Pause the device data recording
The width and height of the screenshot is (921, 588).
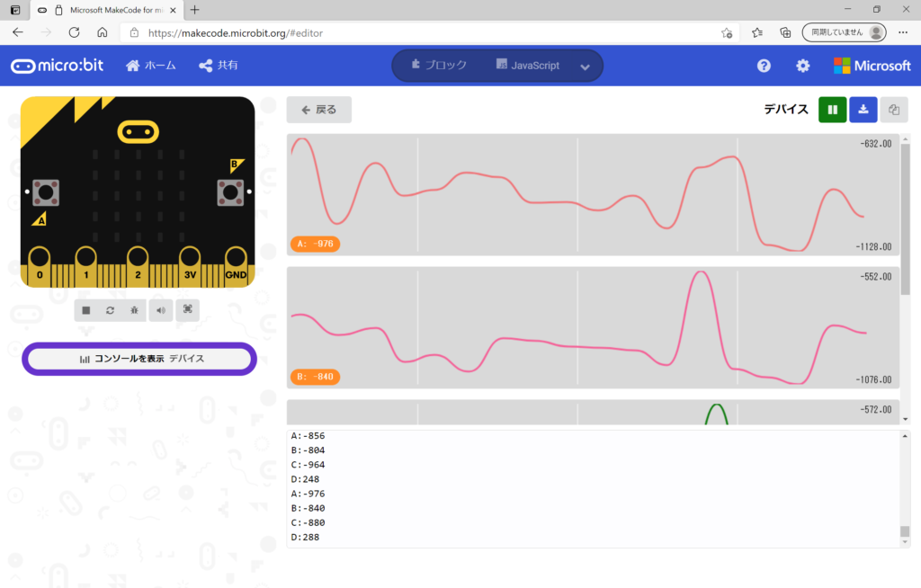coord(832,110)
